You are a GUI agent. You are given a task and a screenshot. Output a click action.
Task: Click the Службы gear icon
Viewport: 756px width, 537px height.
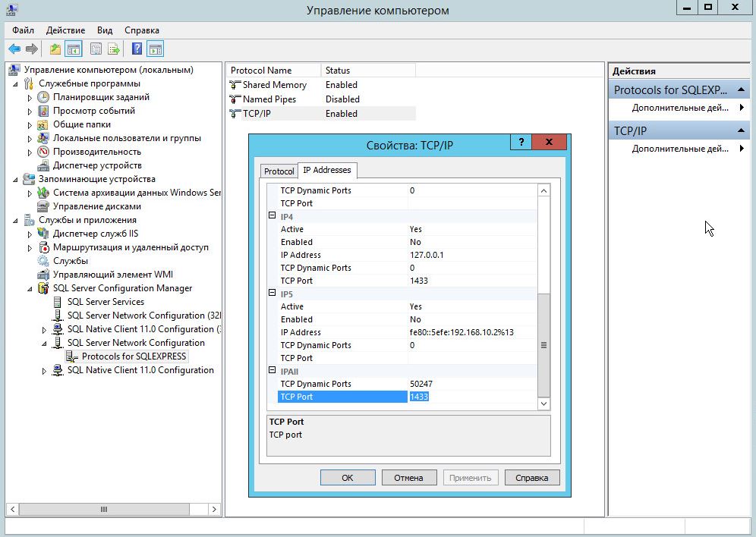43,261
